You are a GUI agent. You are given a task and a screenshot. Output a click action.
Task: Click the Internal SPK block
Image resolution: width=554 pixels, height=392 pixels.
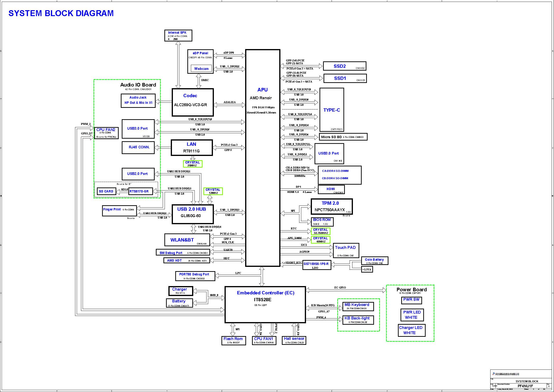(x=178, y=36)
